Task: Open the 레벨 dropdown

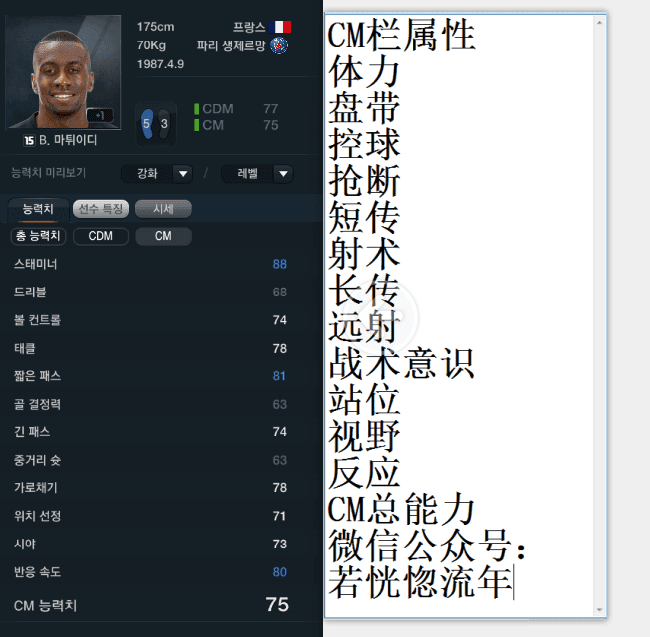Action: click(257, 174)
